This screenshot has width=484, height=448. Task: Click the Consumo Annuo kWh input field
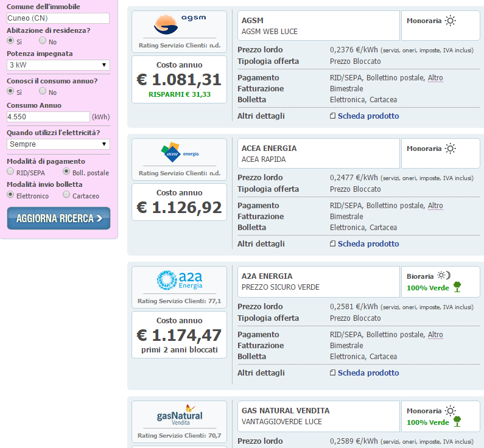[48, 117]
